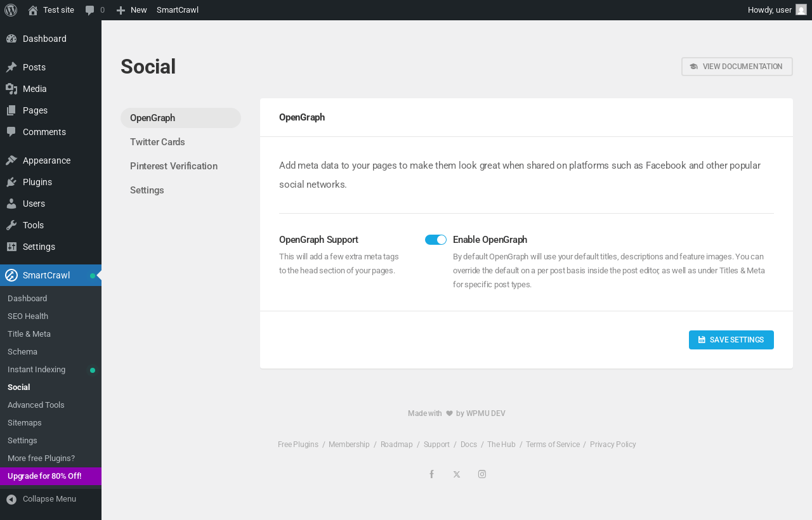
Task: Click the Comments speech bubble sidebar icon
Action: coord(11,132)
